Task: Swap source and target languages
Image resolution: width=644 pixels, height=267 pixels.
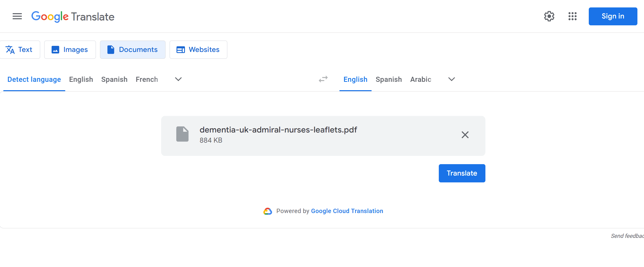Action: (x=323, y=79)
